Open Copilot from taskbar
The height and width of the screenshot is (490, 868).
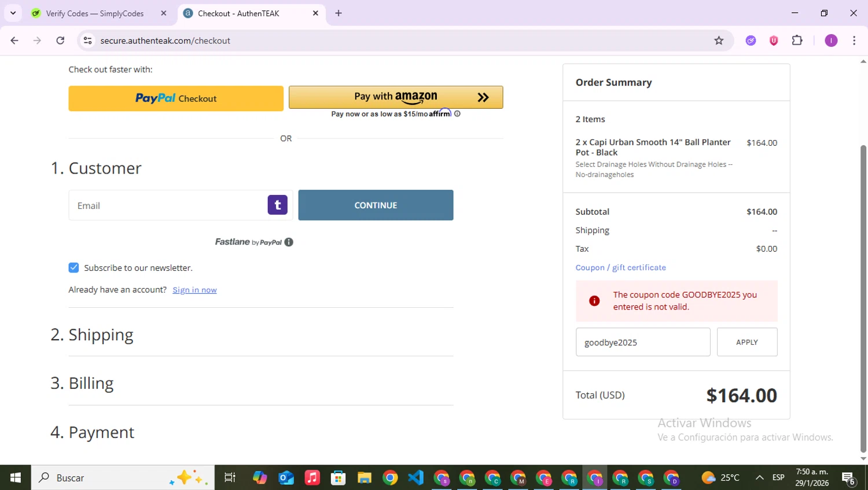click(x=260, y=478)
